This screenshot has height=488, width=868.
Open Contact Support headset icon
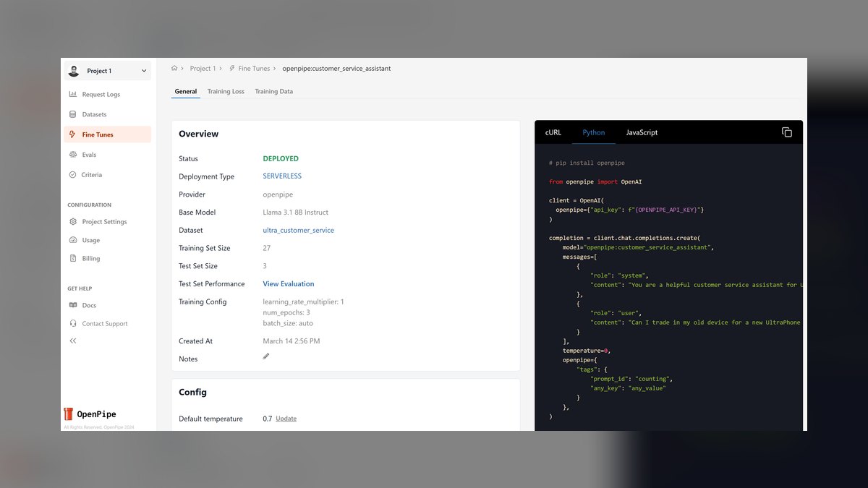[73, 324]
